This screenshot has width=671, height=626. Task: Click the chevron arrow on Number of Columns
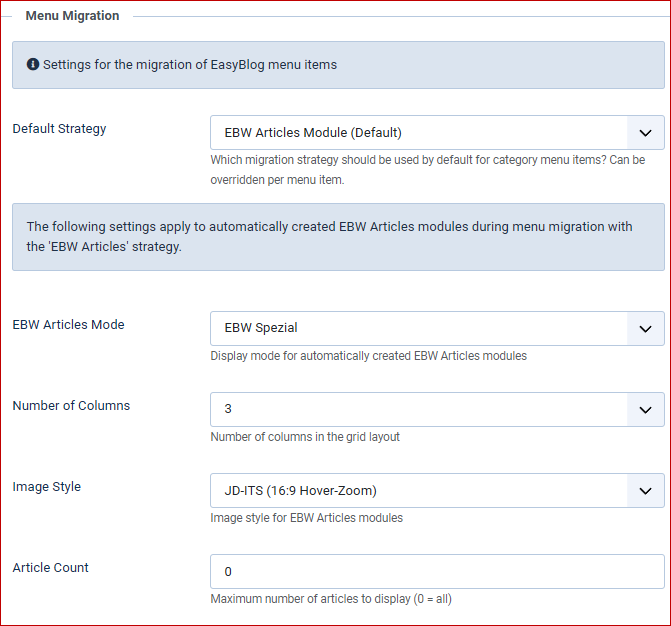click(x=644, y=409)
